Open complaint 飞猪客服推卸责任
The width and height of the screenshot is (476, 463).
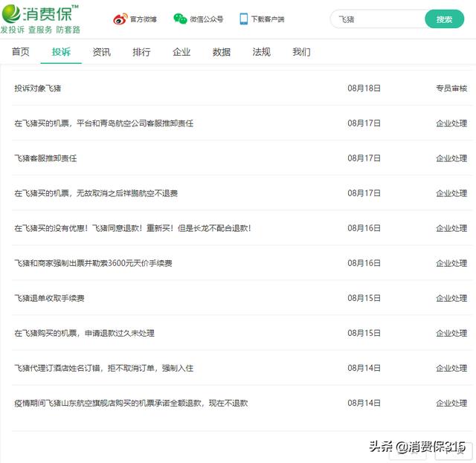point(45,158)
